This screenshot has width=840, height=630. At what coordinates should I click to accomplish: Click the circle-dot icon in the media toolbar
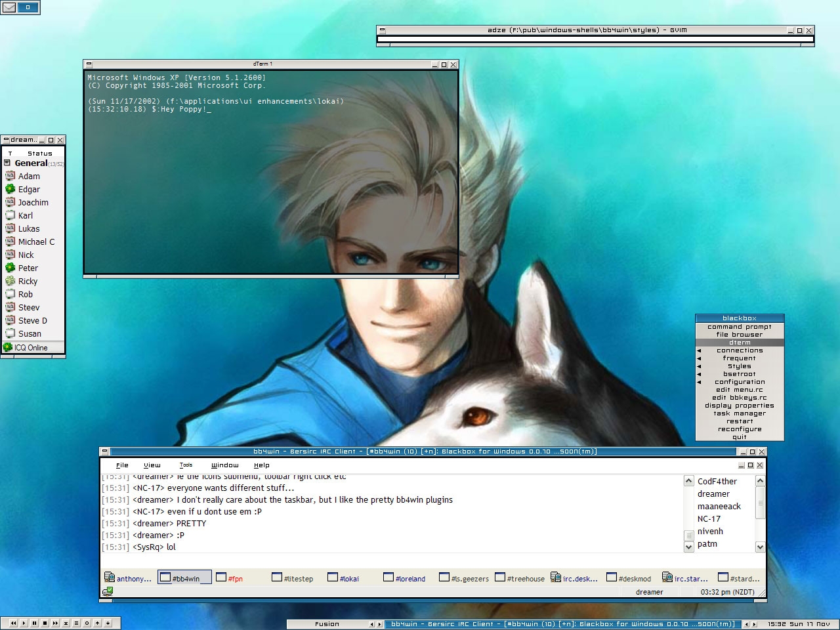tap(87, 623)
